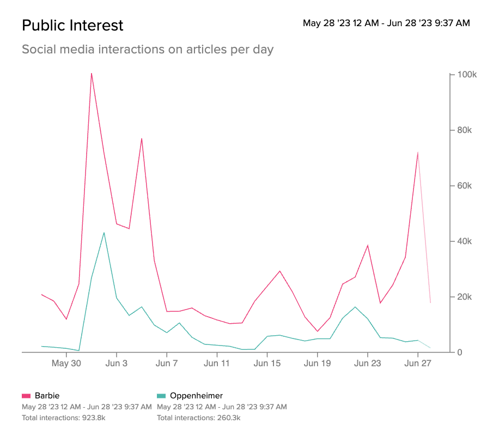Toggle the Barbie series legend label
This screenshot has width=499, height=448.
coord(47,396)
